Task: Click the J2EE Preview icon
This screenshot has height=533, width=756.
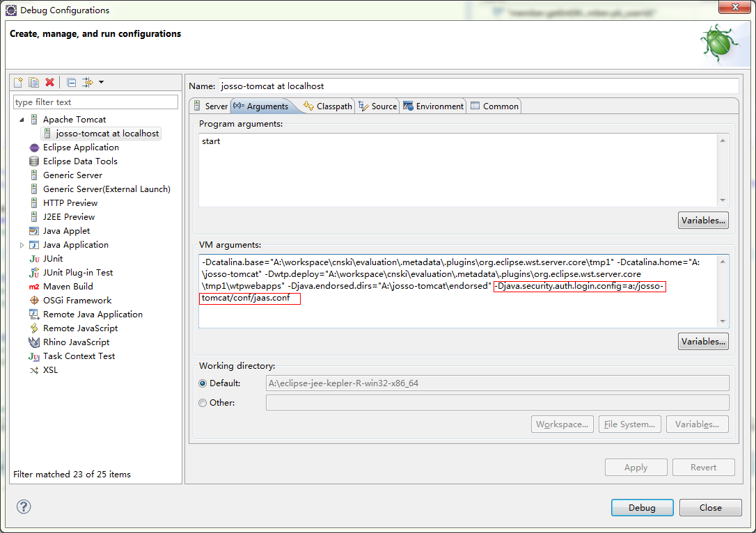Action: pyautogui.click(x=34, y=217)
